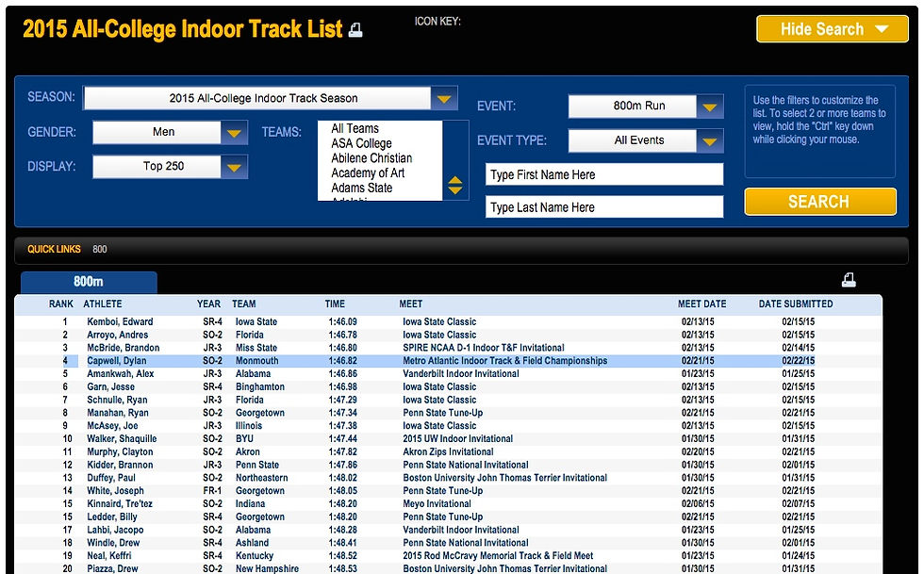Screen dimensions: 924x574
Task: Click the YEAR column header
Action: pos(208,304)
